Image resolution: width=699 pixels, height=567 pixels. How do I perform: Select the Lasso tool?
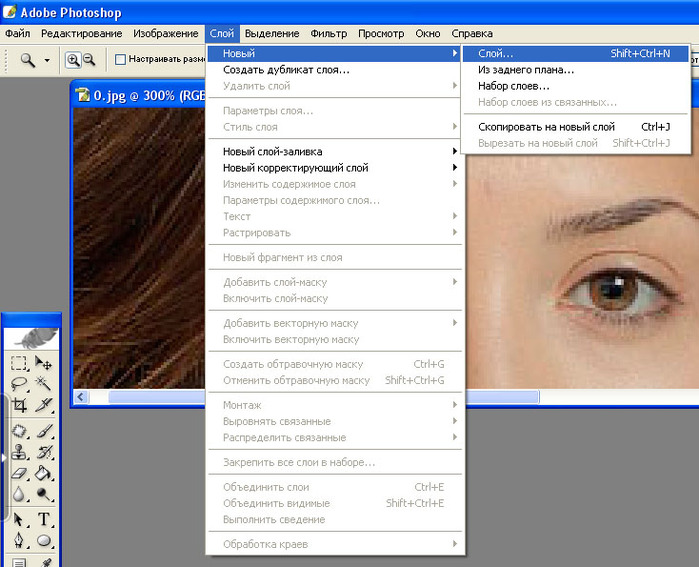(19, 384)
